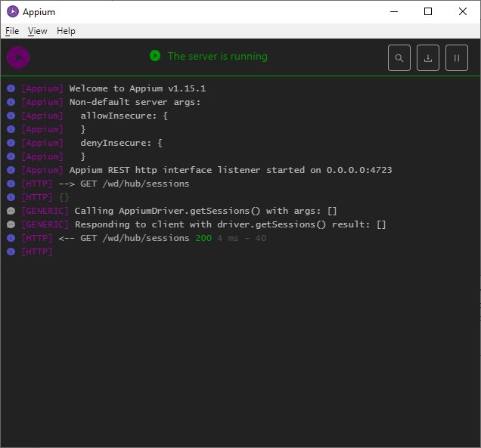
Task: Open the Help menu
Action: tap(66, 31)
